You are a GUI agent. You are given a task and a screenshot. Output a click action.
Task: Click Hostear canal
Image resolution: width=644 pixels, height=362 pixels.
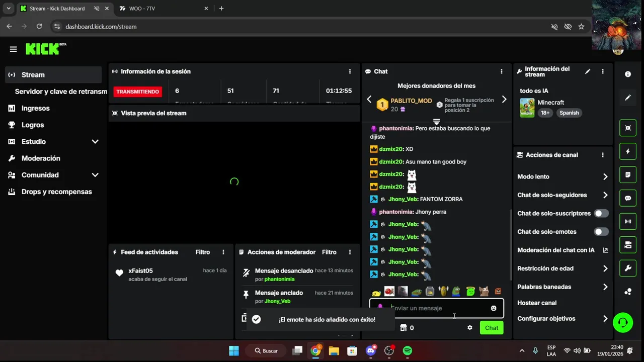pos(537,303)
